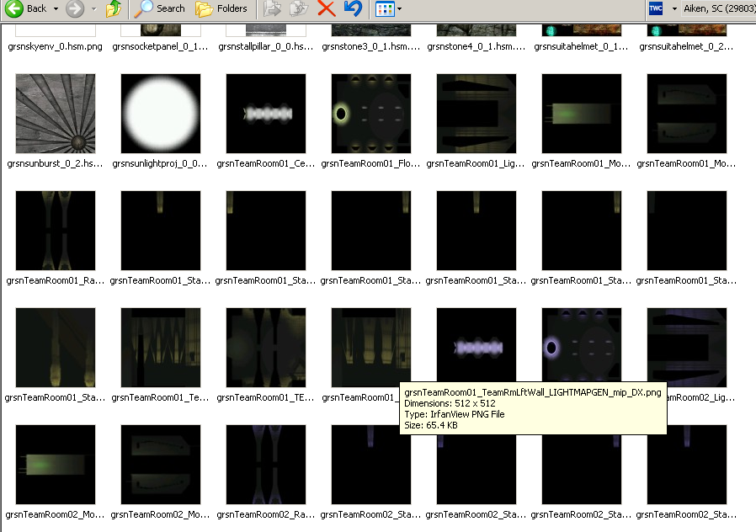Select grsnTeamRoom01_Mo... thumbnail with green glow
The height and width of the screenshot is (532, 756).
[x=582, y=114]
